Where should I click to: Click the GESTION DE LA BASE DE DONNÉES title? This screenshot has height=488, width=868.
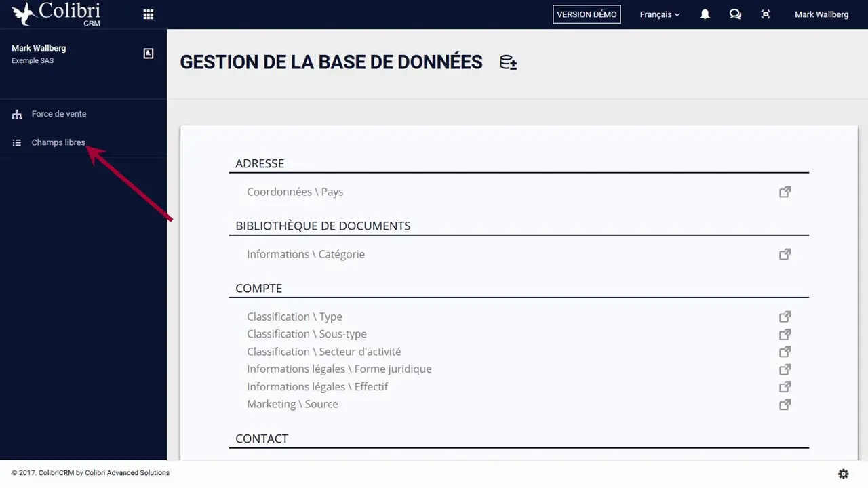pyautogui.click(x=331, y=62)
